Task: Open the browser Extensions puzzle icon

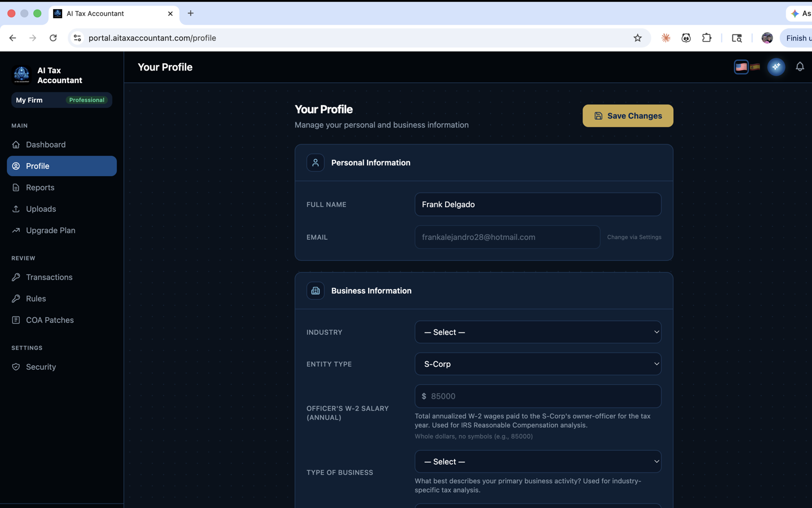Action: [707, 38]
